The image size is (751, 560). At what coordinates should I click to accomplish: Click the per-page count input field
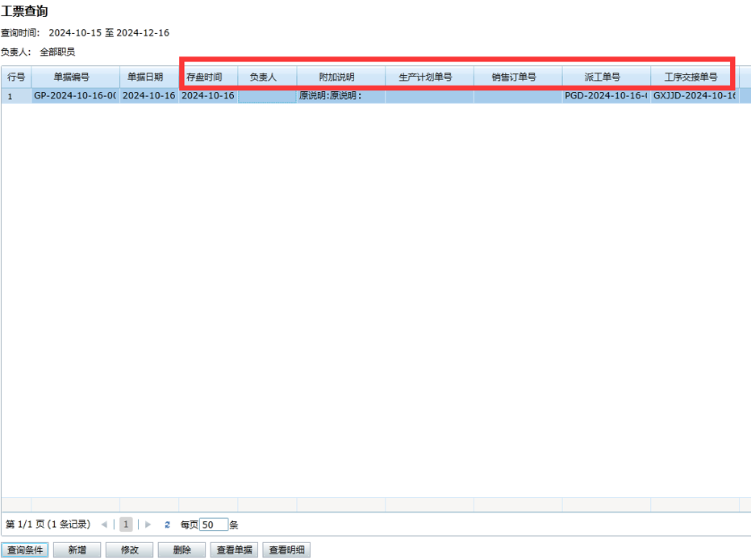pyautogui.click(x=213, y=524)
